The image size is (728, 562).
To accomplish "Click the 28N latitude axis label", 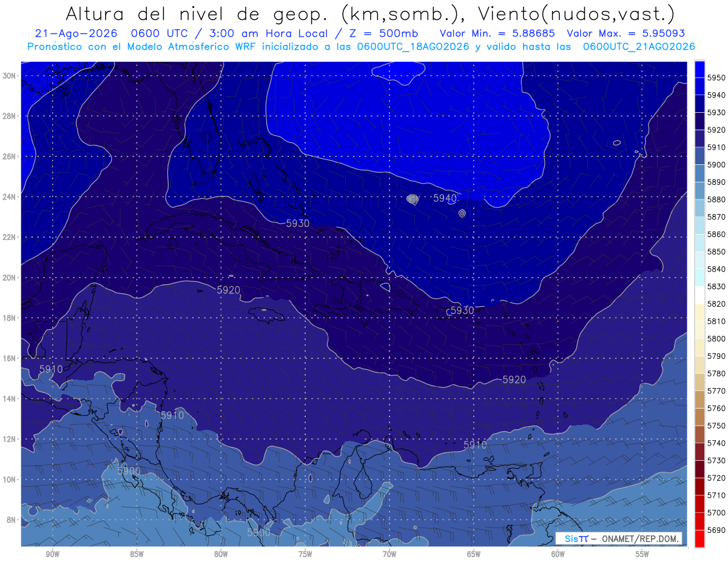I will click(x=9, y=116).
